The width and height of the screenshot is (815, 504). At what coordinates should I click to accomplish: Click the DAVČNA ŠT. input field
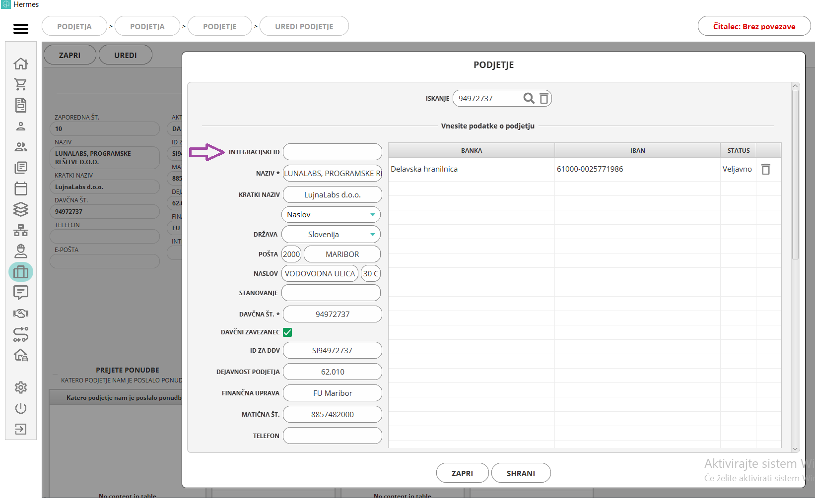[333, 314]
